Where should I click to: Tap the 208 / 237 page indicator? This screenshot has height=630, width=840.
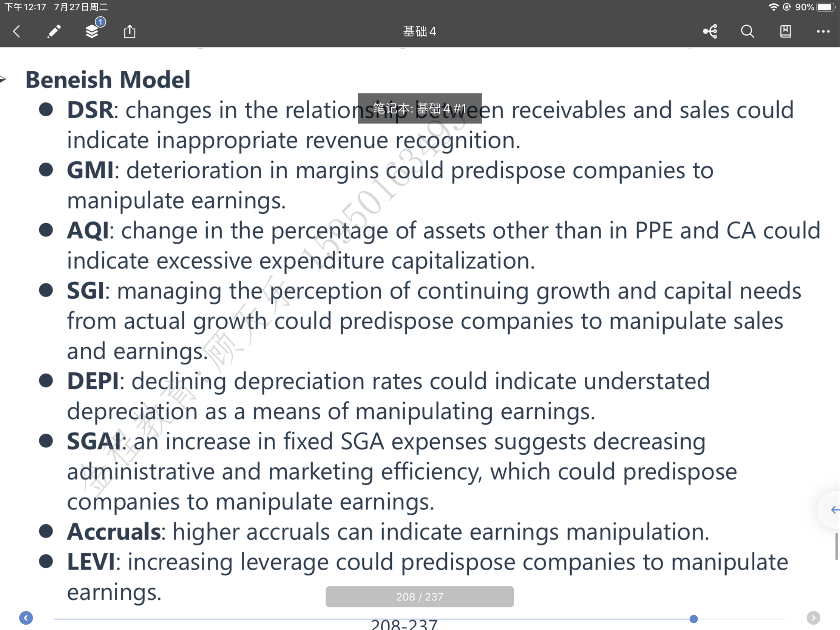420,597
